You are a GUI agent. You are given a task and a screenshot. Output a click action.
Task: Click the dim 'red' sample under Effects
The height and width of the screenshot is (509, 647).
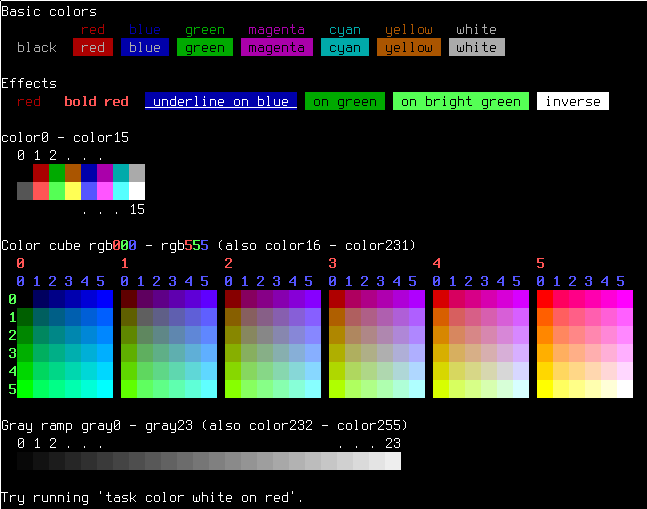click(x=29, y=101)
